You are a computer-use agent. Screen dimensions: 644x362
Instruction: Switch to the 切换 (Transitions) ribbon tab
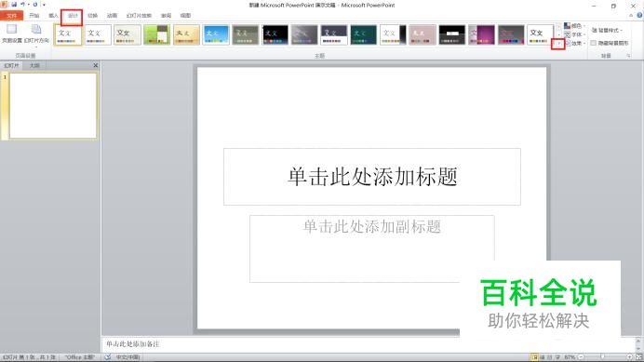92,16
